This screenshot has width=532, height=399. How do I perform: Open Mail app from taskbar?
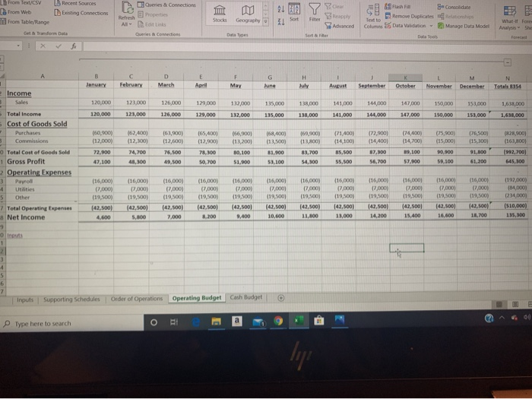click(x=258, y=321)
